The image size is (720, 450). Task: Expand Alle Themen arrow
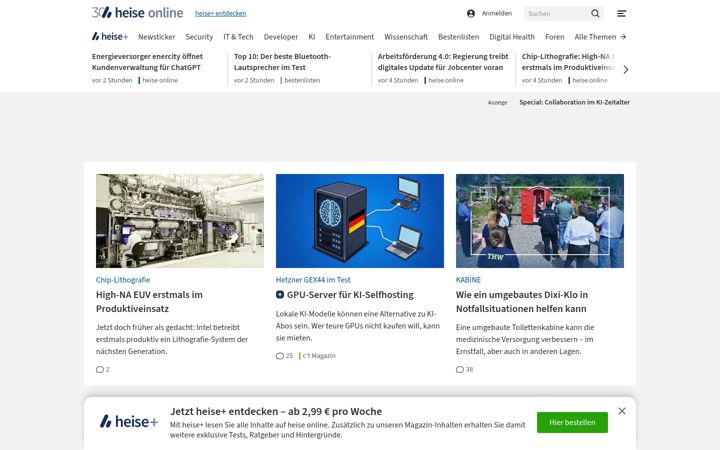click(x=623, y=37)
